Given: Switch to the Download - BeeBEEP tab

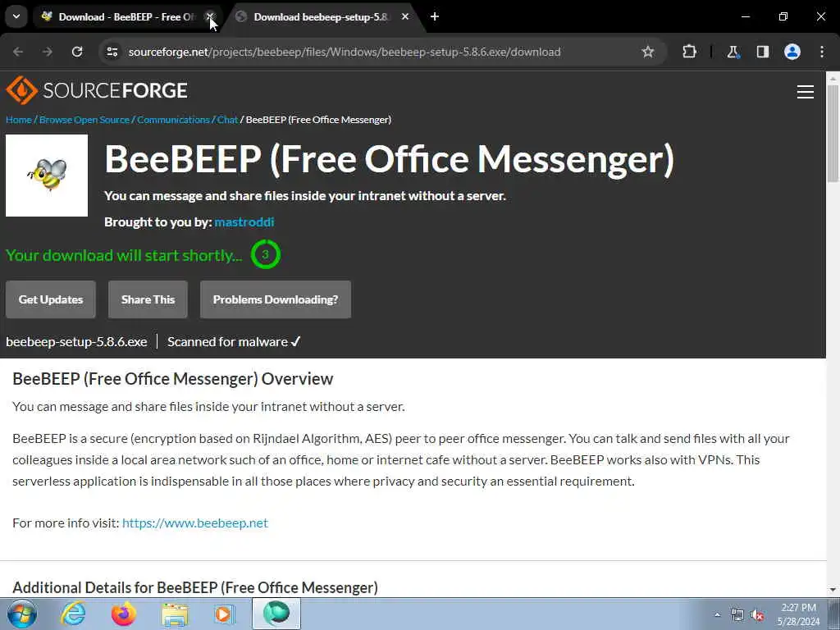Looking at the screenshot, I should point(127,16).
